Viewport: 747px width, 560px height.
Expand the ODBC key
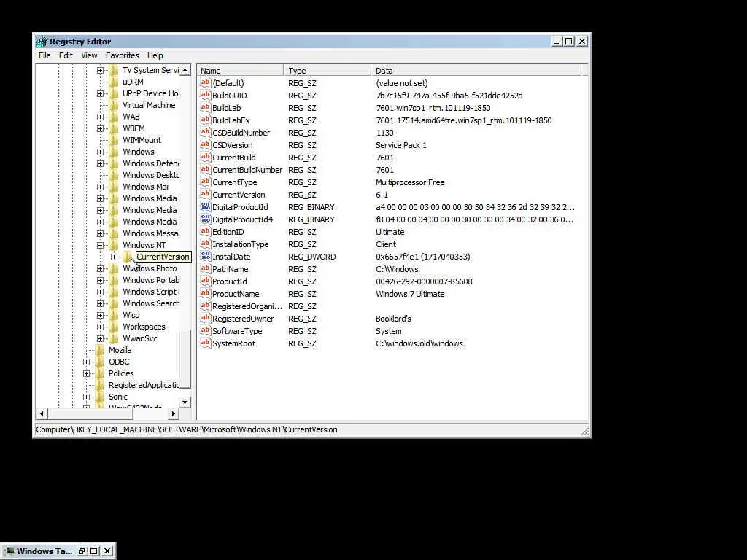[86, 362]
